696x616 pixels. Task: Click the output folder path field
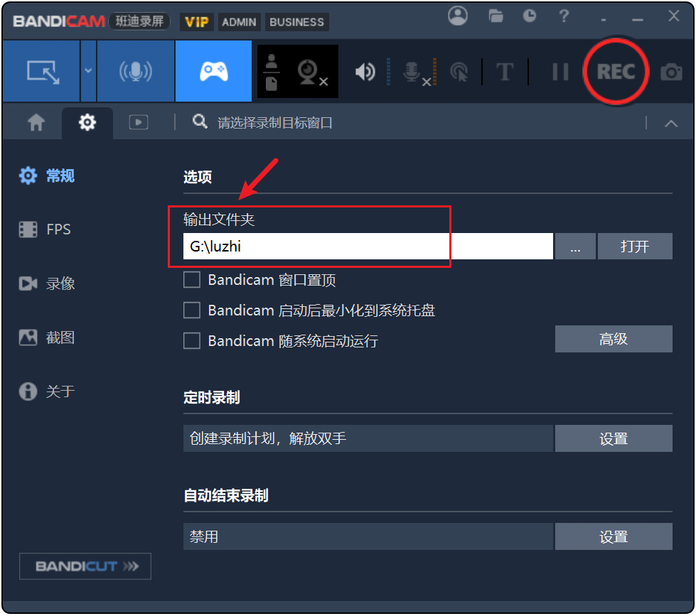pyautogui.click(x=368, y=246)
